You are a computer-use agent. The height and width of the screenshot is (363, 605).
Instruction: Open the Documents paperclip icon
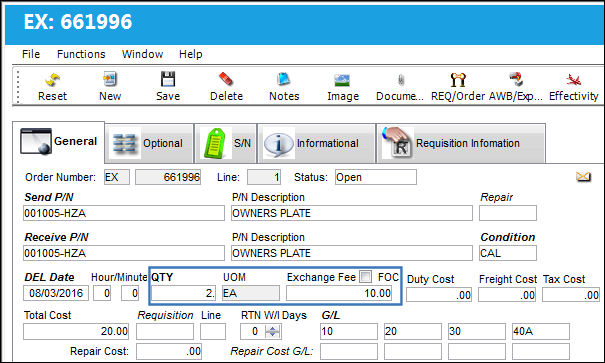click(x=400, y=87)
